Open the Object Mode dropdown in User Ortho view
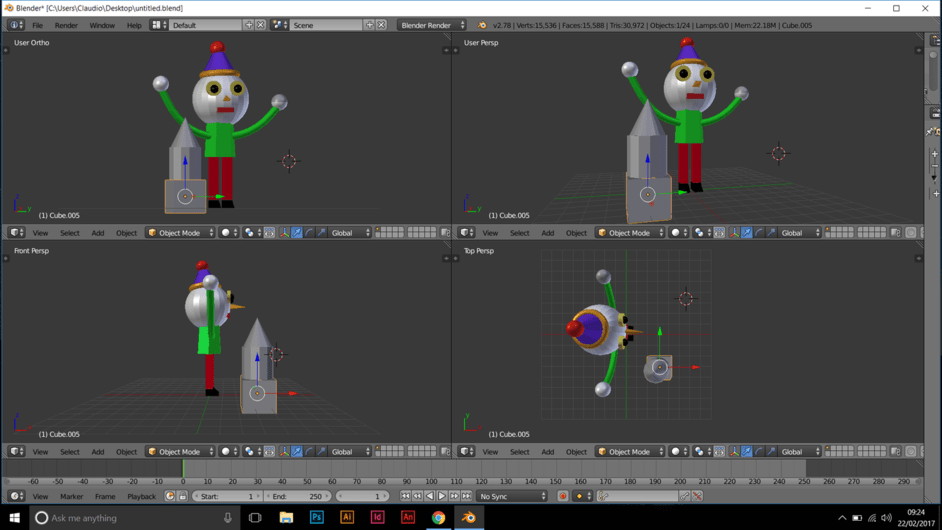This screenshot has width=942, height=530. pyautogui.click(x=180, y=233)
